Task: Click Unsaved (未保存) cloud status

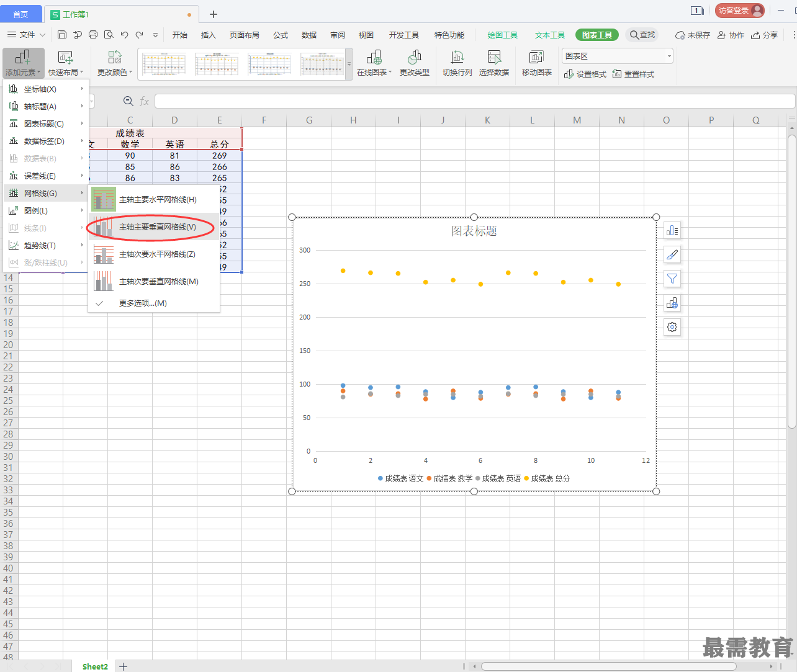Action: coord(693,35)
